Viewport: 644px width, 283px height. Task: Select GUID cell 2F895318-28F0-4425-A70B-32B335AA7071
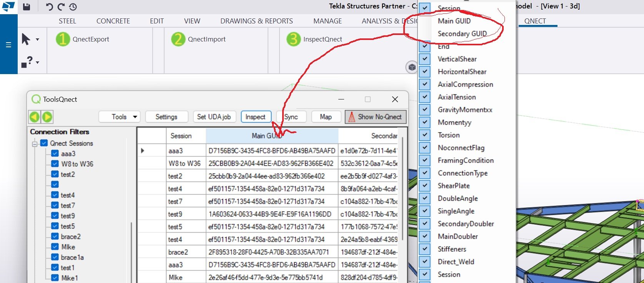click(x=272, y=252)
